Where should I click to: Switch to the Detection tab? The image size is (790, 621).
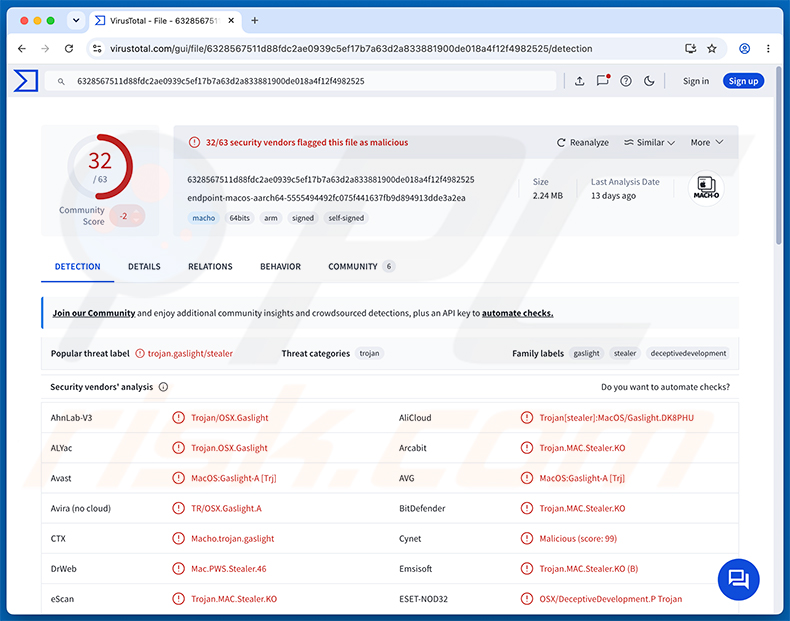78,266
